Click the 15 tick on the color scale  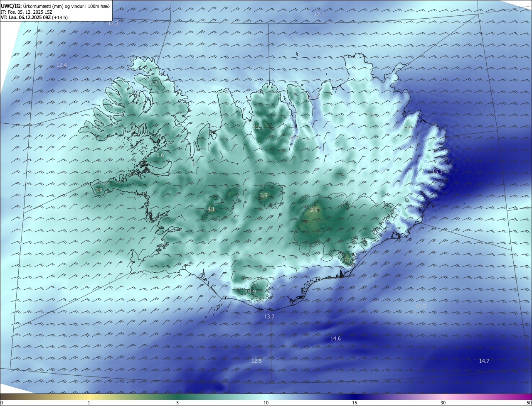coord(355,403)
